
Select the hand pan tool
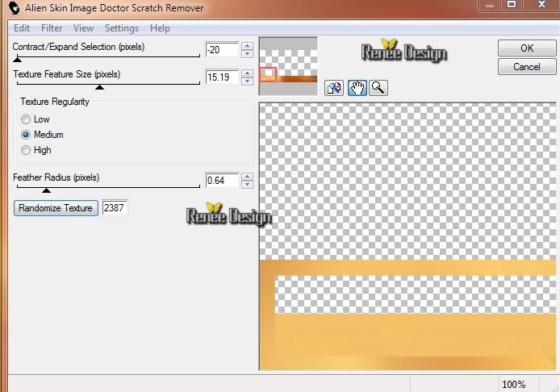click(x=357, y=88)
